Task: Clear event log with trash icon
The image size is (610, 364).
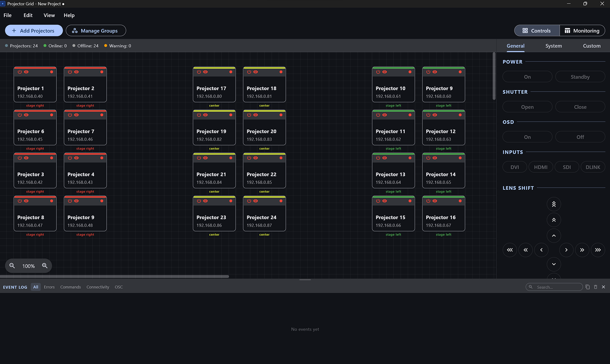Action: 595,287
